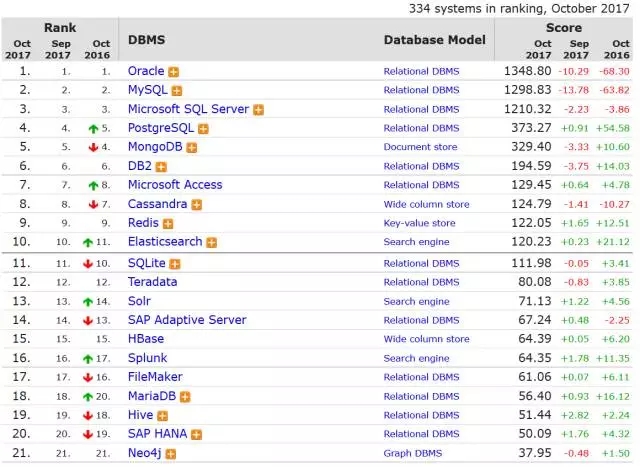
Task: Click the plus icon next to SQLite
Action: [x=175, y=264]
